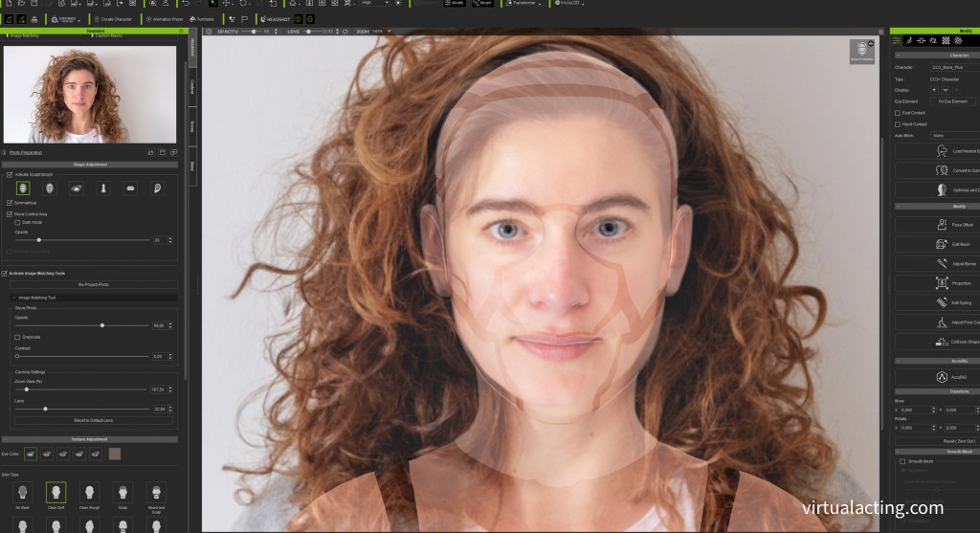
Task: Click the Headshot quality badge in the viewport corner
Action: click(862, 52)
